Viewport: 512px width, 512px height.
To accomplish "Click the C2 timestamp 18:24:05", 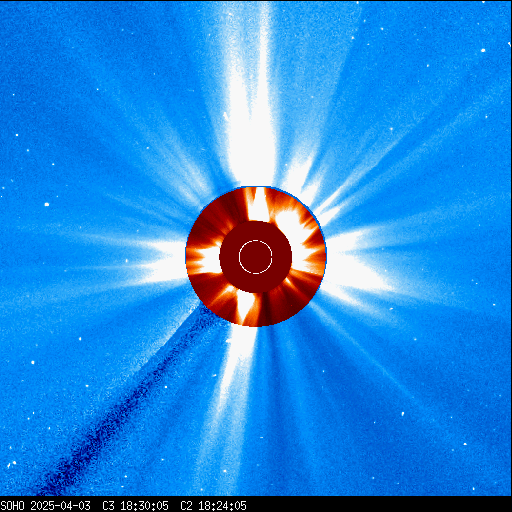I will (x=222, y=506).
